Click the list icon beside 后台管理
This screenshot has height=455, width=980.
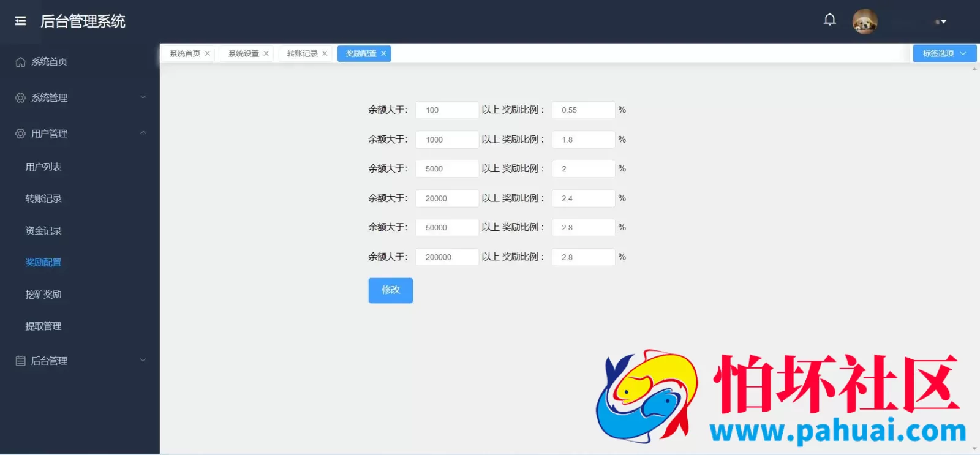tap(20, 361)
